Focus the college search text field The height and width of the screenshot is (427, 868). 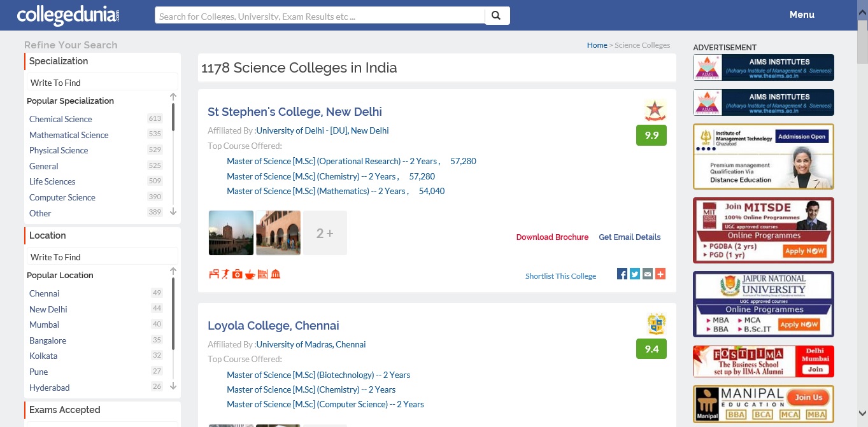click(320, 16)
